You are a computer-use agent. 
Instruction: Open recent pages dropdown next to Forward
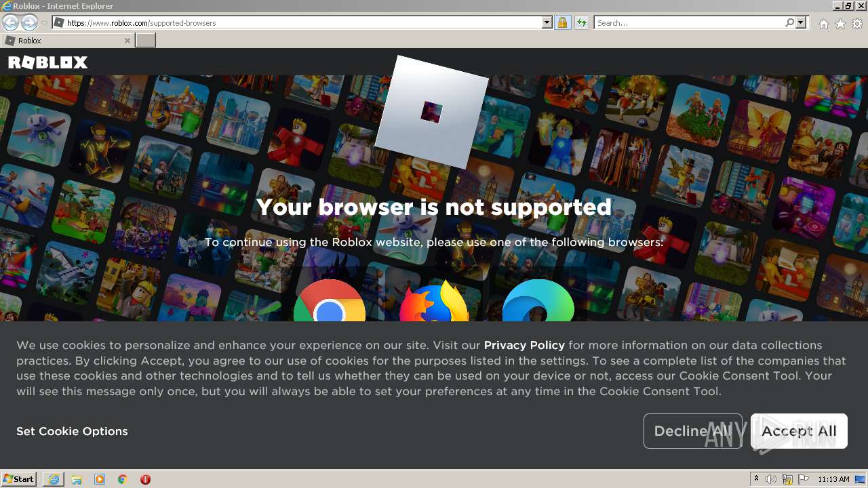point(44,23)
